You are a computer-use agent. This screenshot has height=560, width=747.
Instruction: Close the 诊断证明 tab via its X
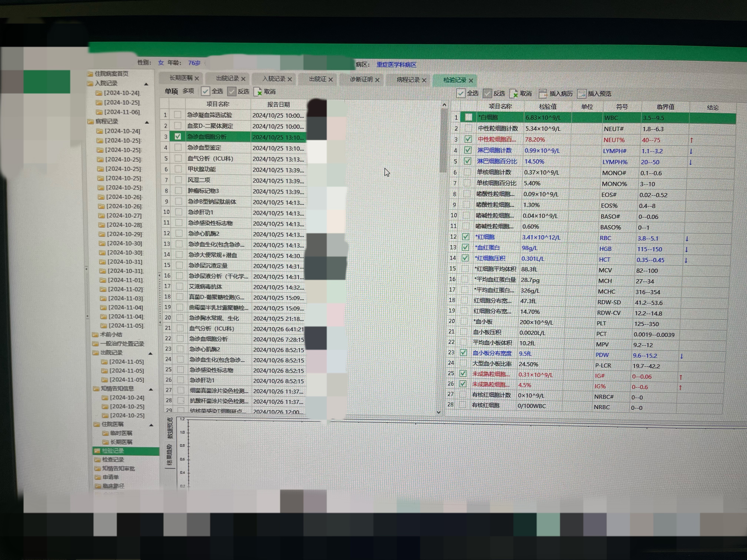click(377, 80)
